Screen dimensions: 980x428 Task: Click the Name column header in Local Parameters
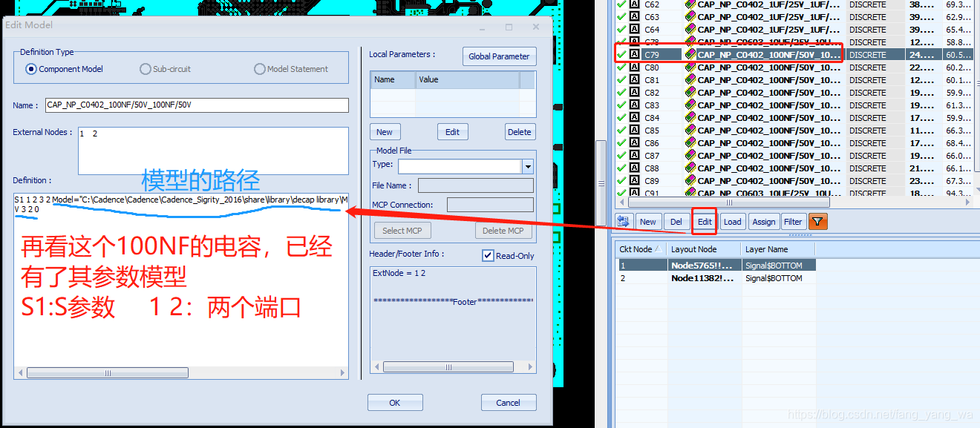coord(393,79)
